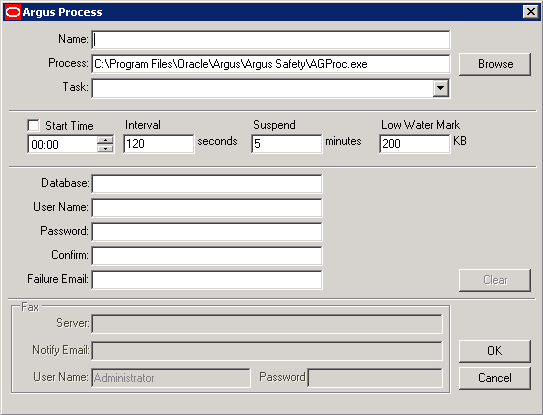The height and width of the screenshot is (415, 543).
Task: Click the Cancel button
Action: [495, 378]
